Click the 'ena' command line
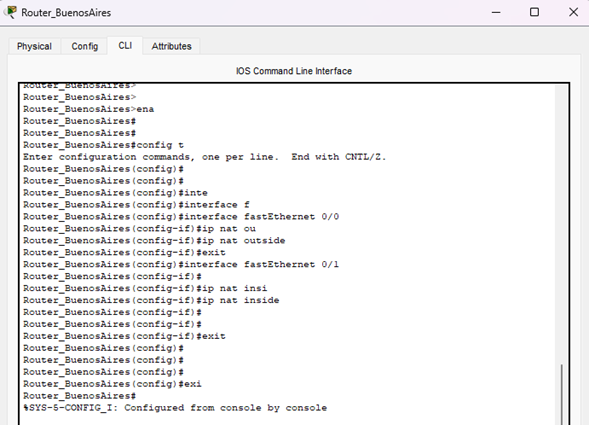 (89, 109)
